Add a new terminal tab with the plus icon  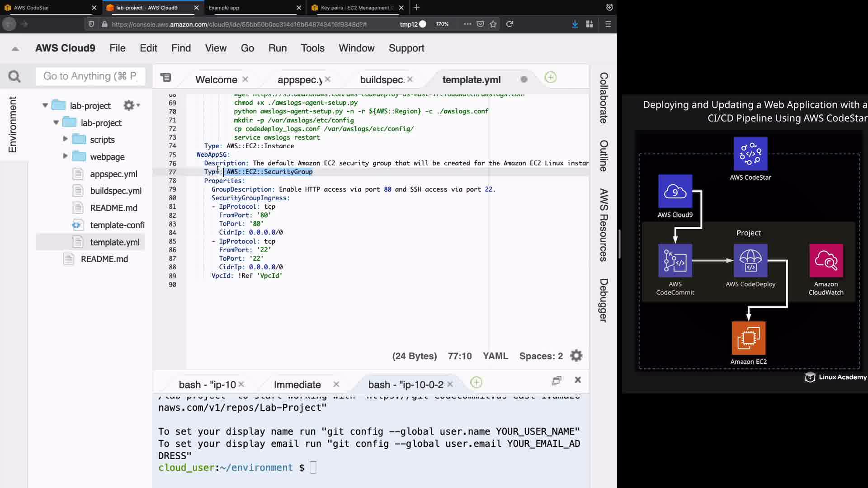tap(476, 383)
